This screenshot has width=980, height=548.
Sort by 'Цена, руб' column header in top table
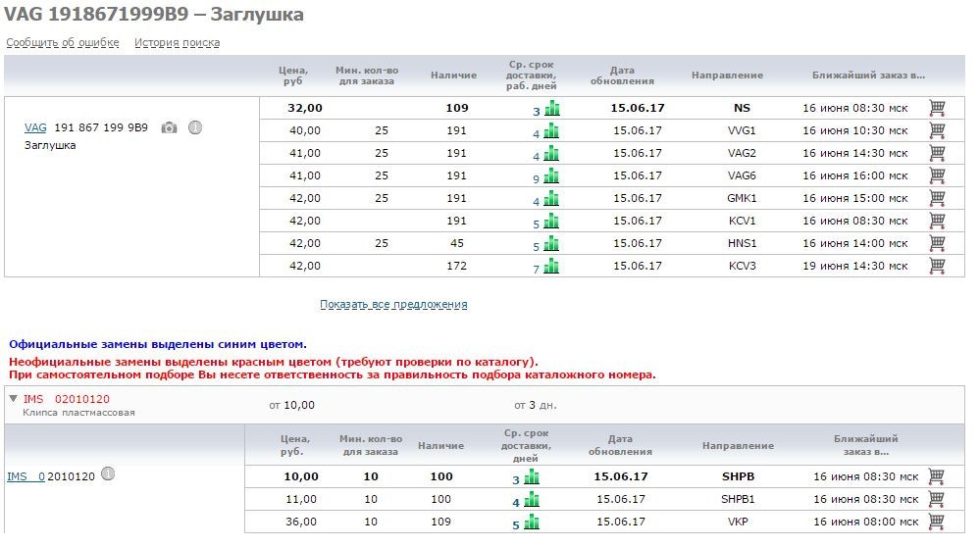click(x=293, y=75)
